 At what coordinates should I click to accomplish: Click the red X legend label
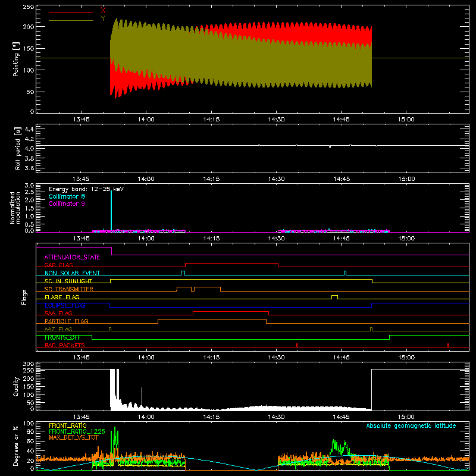point(103,10)
